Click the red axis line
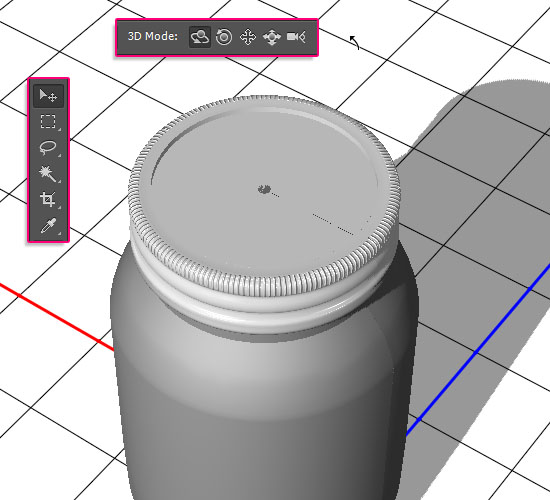 [56, 315]
